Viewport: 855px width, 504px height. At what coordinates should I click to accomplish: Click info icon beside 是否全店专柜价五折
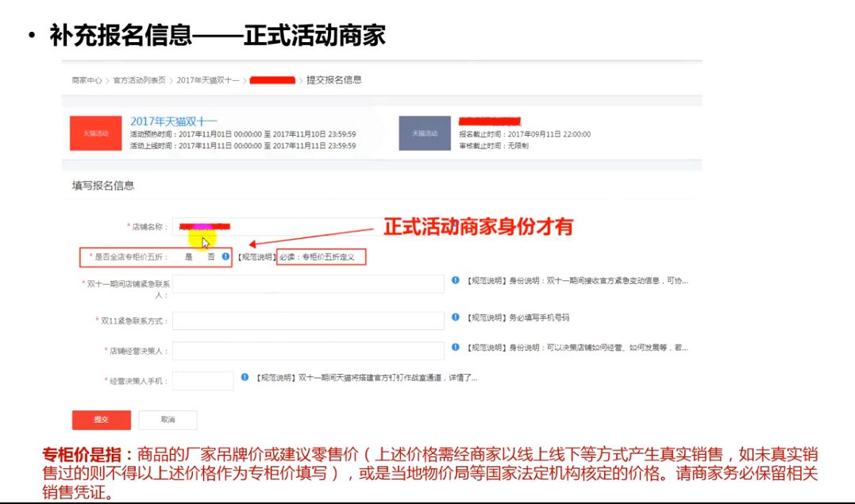[225, 256]
